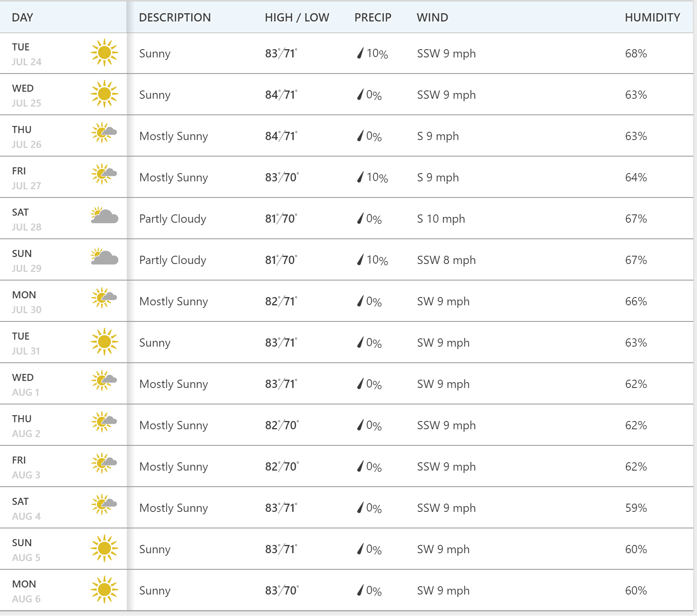
Task: Click the 59% humidity value
Action: point(636,508)
